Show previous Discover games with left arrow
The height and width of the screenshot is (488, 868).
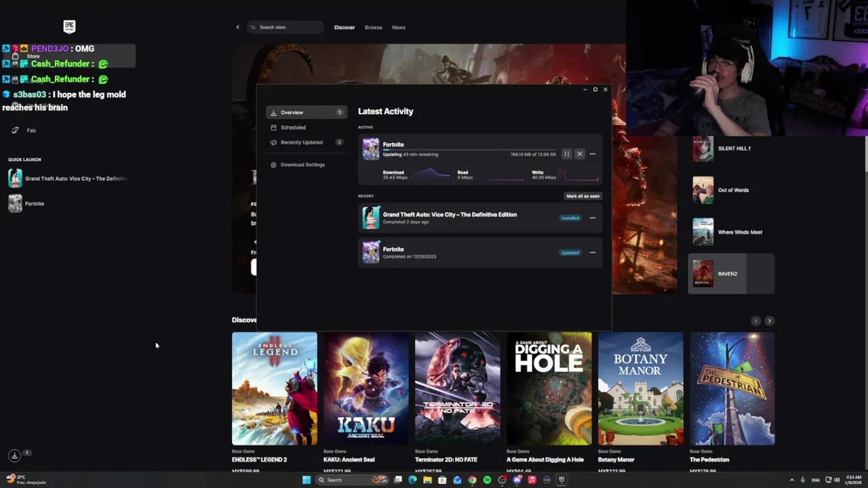coord(756,321)
